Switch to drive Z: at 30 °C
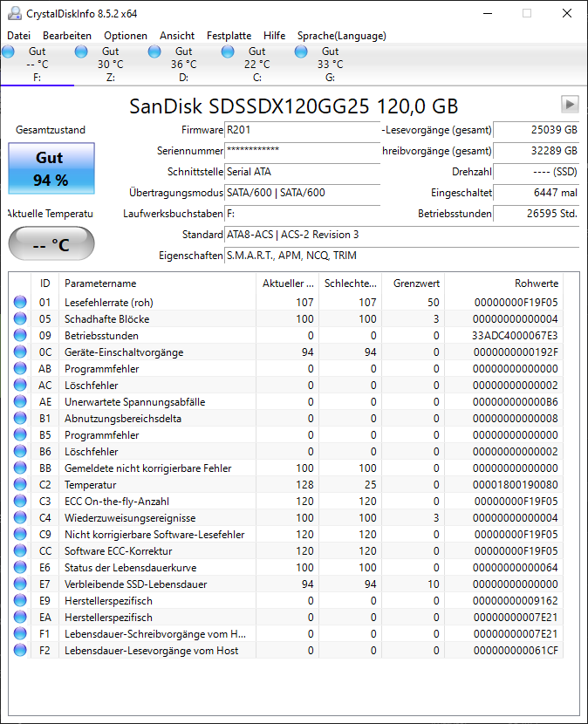Screen dimensions: 588x724 pyautogui.click(x=111, y=65)
